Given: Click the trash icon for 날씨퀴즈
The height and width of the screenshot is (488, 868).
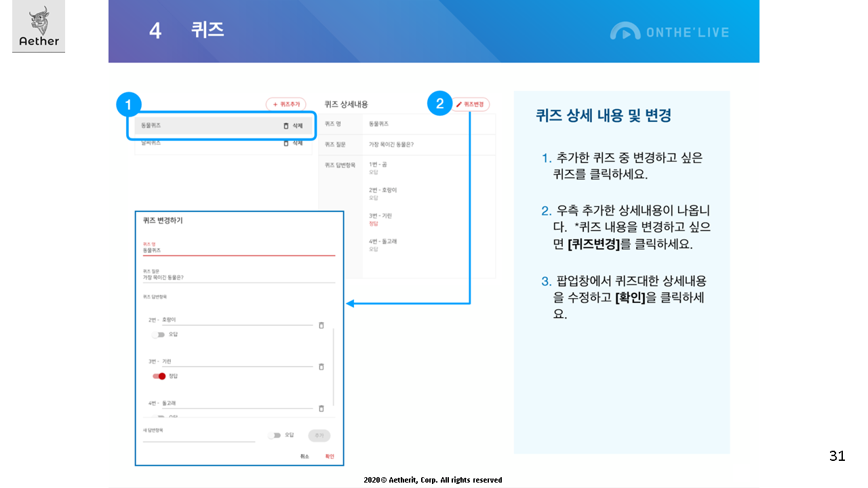Looking at the screenshot, I should [x=285, y=143].
